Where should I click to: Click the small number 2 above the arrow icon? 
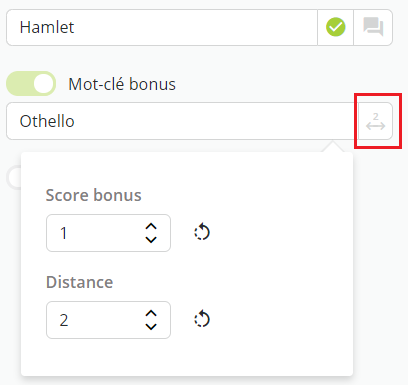376,116
